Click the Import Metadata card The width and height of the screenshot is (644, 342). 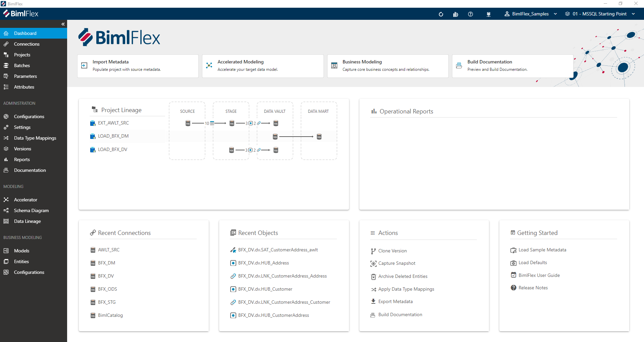pyautogui.click(x=138, y=66)
